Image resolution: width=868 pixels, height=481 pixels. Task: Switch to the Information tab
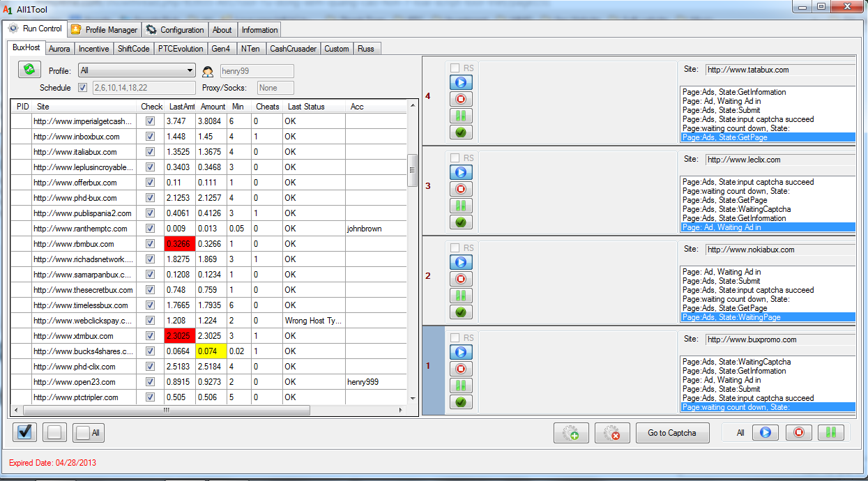[259, 30]
